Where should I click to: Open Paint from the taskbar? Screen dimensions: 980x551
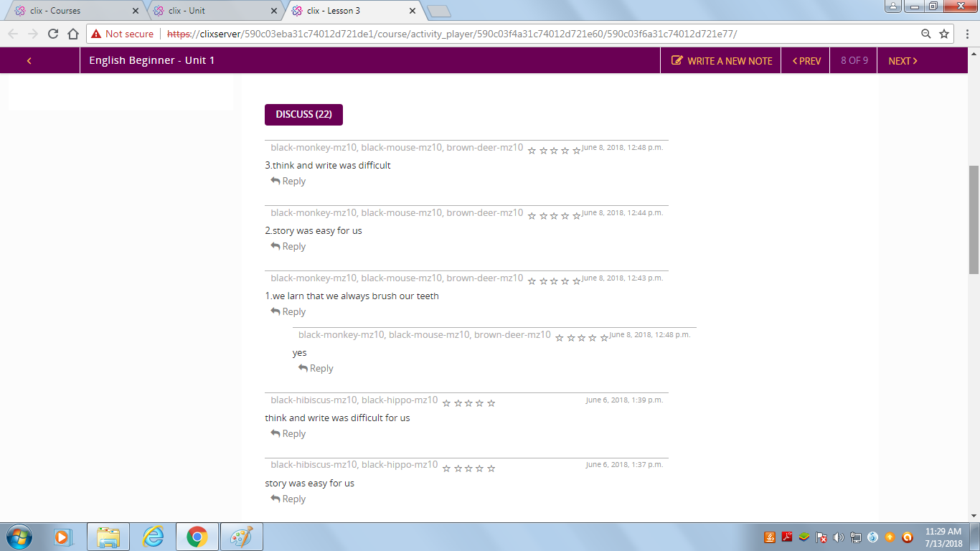[241, 537]
